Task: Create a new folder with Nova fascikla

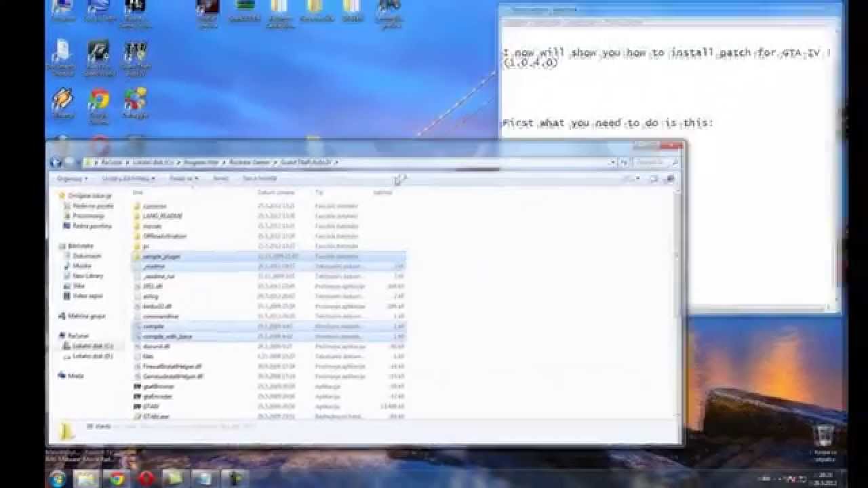Action: pyautogui.click(x=260, y=179)
